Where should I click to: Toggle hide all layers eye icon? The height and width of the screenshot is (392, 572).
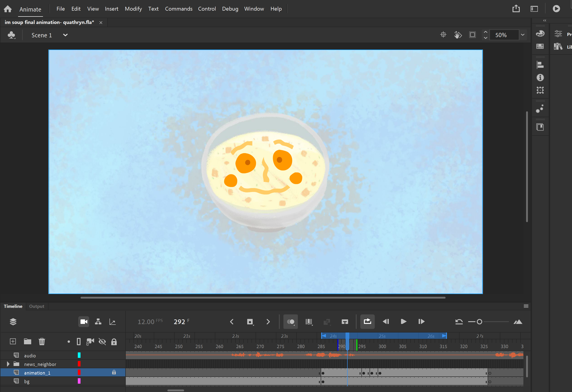102,342
